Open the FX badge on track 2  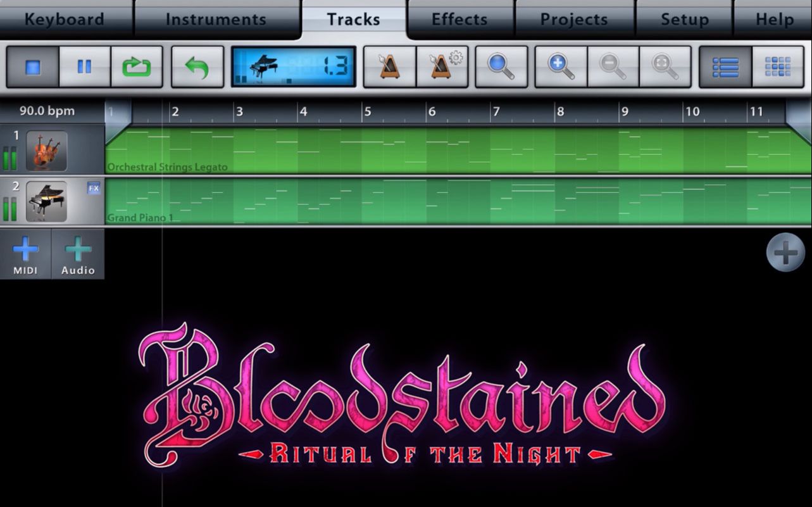pyautogui.click(x=94, y=188)
